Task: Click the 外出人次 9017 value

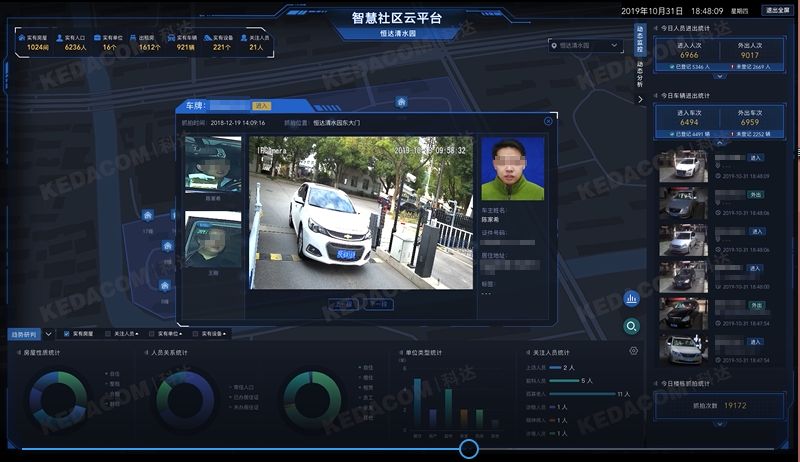Action: 749,55
